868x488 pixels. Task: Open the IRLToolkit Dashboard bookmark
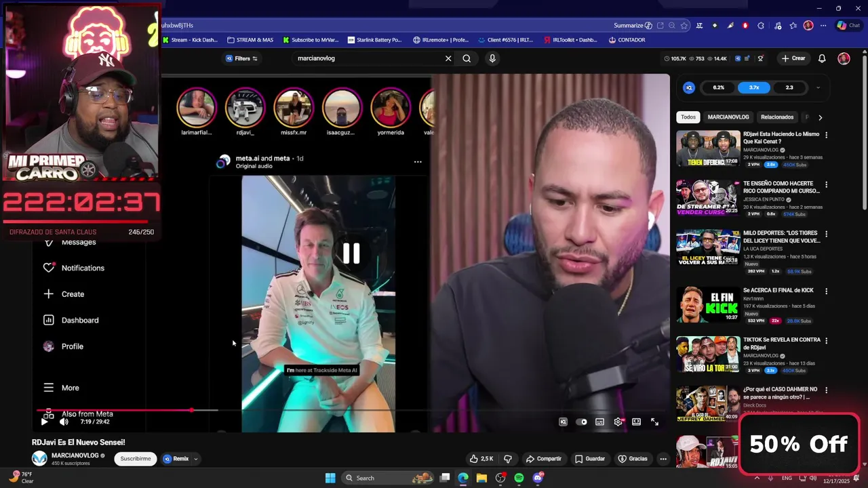(x=570, y=40)
